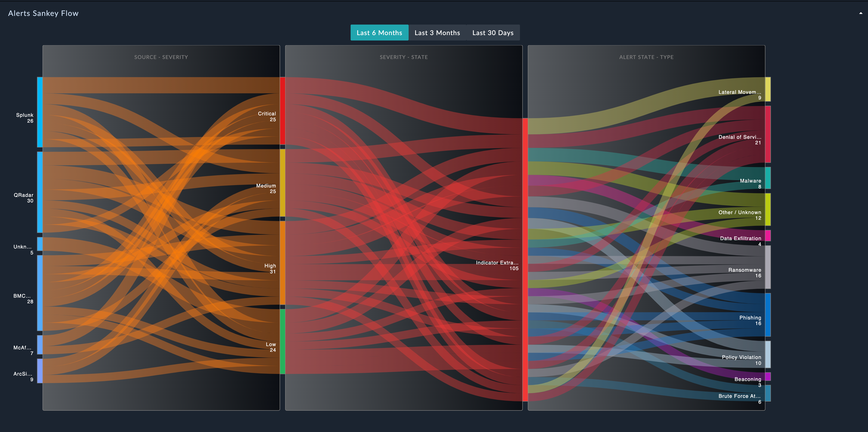868x432 pixels.
Task: Collapse the Alerts Sankey Flow panel arrow
Action: point(861,13)
